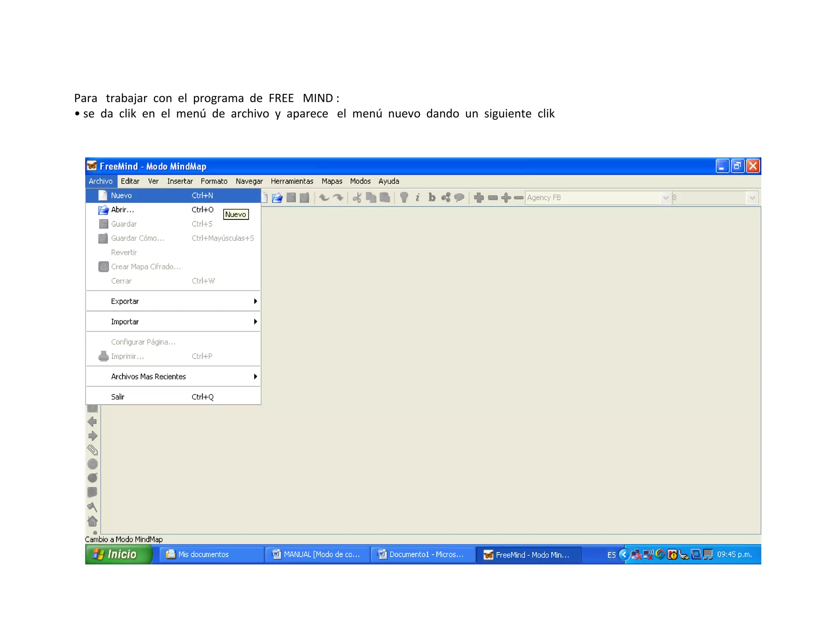
Task: Click the smiley face icon in sidebar
Action: point(93,464)
